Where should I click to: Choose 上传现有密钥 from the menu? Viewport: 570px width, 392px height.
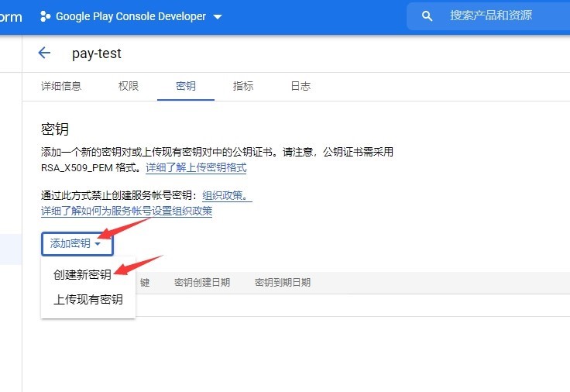click(x=88, y=299)
